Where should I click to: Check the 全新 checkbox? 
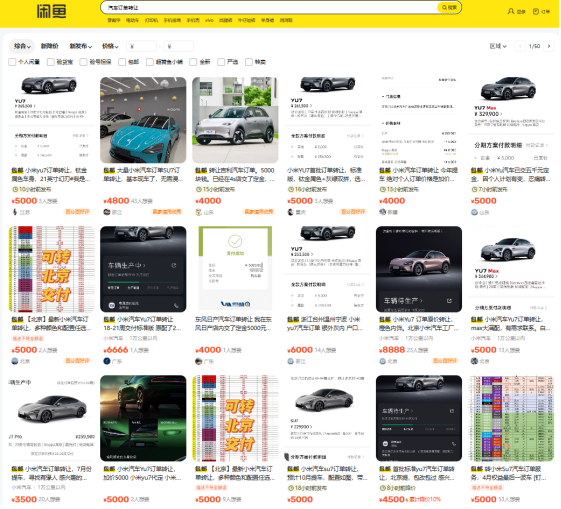pos(193,62)
